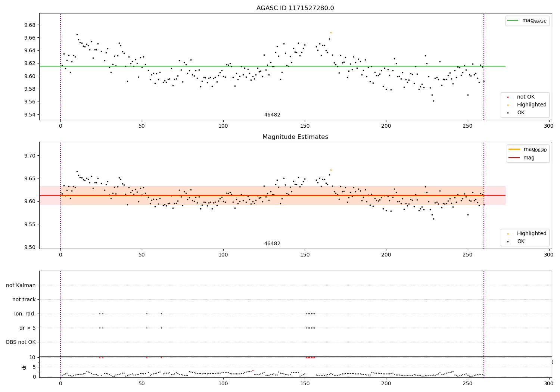
Task: Click the 9.50 y-tick in Magnitude Estimates plot
Action: [x=31, y=247]
